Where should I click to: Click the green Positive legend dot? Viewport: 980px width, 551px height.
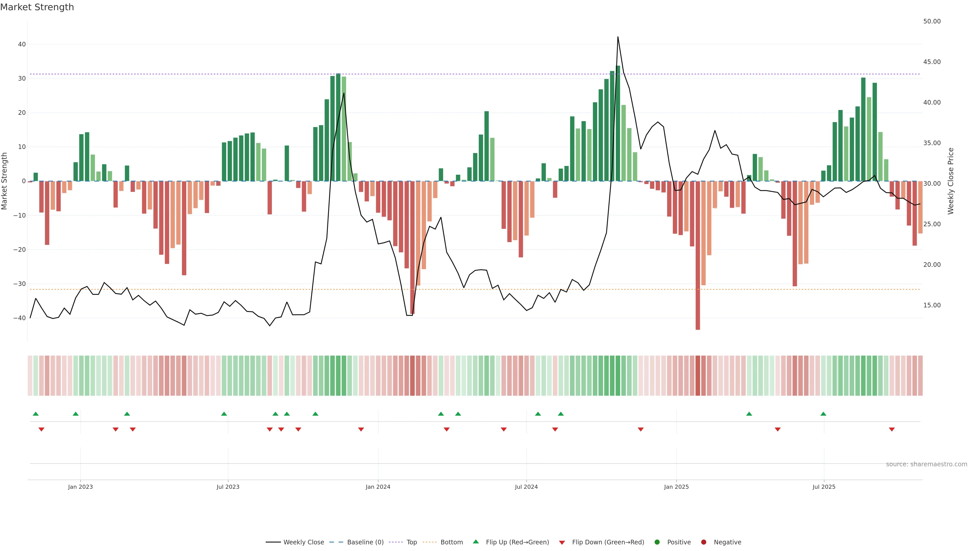pos(657,542)
